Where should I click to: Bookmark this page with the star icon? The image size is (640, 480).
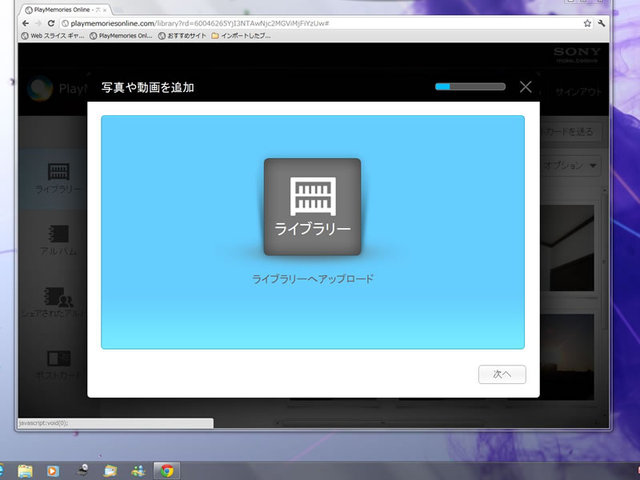coord(587,22)
